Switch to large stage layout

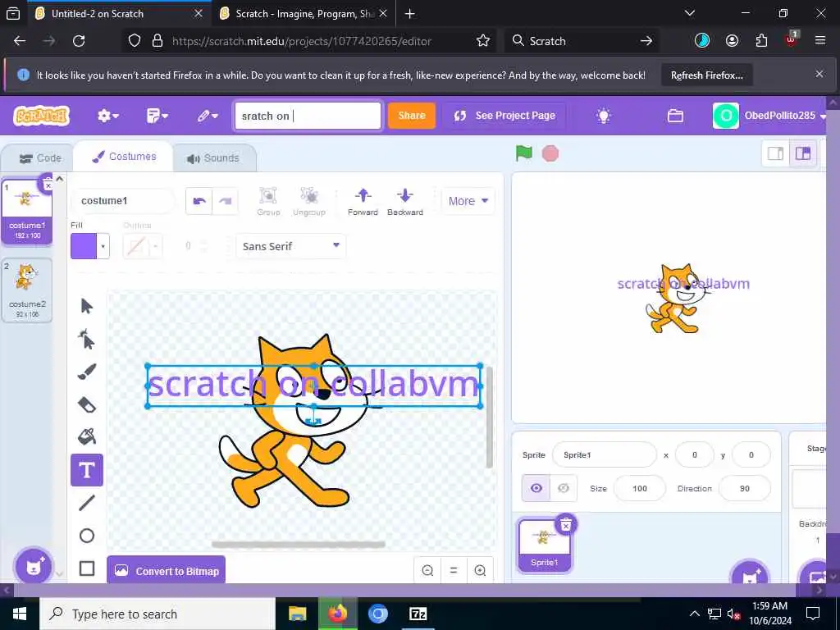point(802,153)
